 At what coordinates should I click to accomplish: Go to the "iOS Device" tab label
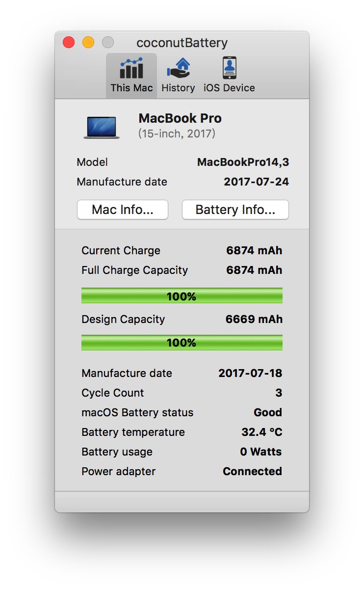click(229, 88)
